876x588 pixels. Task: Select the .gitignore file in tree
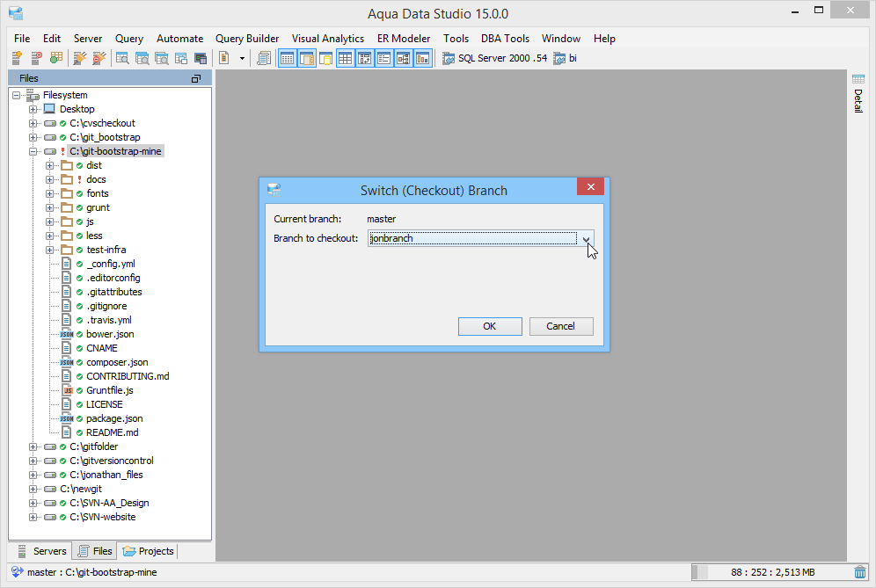[x=106, y=306]
